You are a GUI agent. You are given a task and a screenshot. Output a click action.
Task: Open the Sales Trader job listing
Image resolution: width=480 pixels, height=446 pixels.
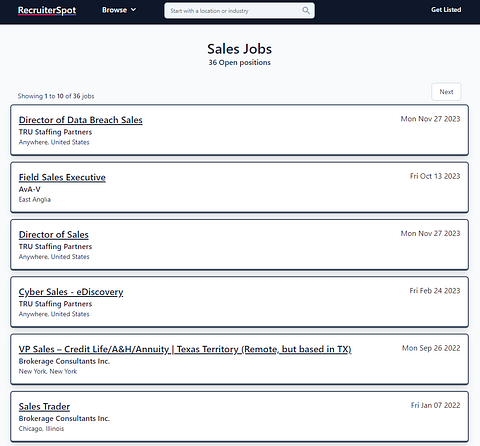(x=44, y=406)
